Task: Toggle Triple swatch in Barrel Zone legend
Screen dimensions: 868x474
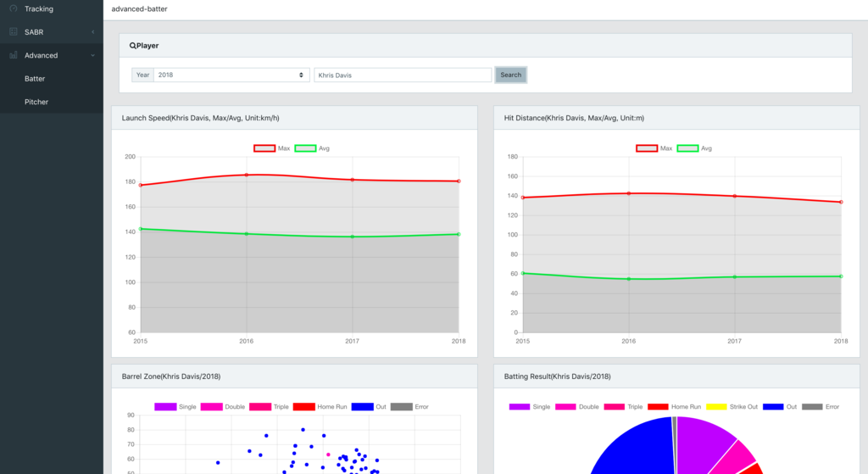Action: point(260,406)
